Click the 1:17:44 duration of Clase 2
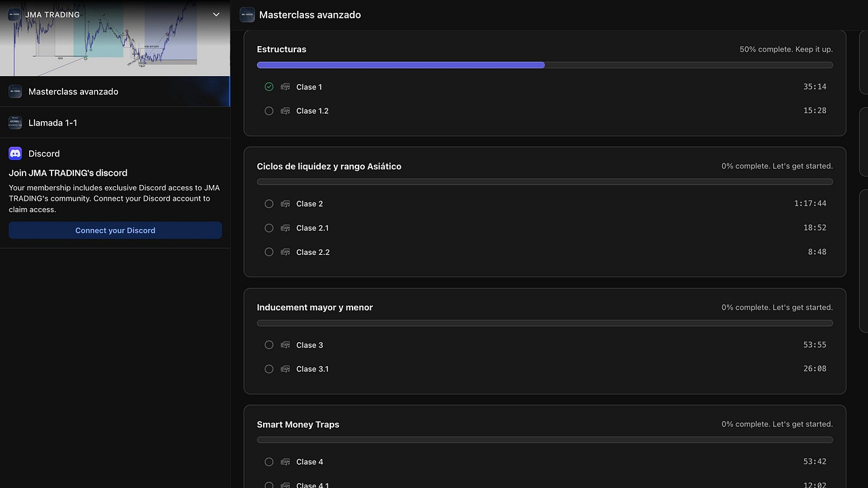868x488 pixels. (810, 203)
